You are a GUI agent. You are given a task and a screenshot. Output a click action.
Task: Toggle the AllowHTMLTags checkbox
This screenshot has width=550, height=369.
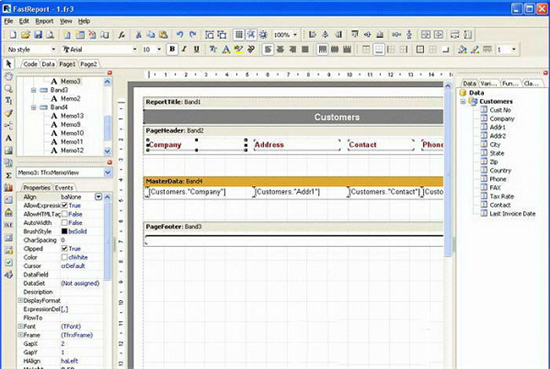click(x=65, y=214)
